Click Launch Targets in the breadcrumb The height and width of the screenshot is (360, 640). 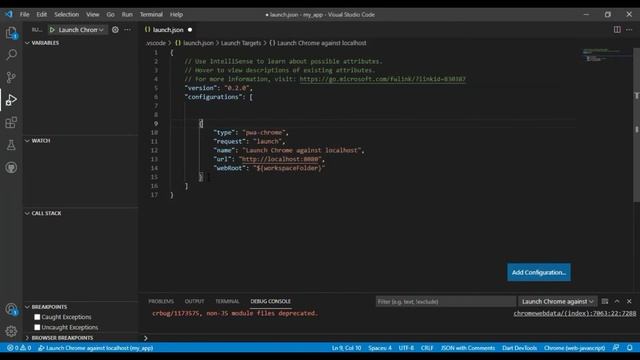click(241, 43)
